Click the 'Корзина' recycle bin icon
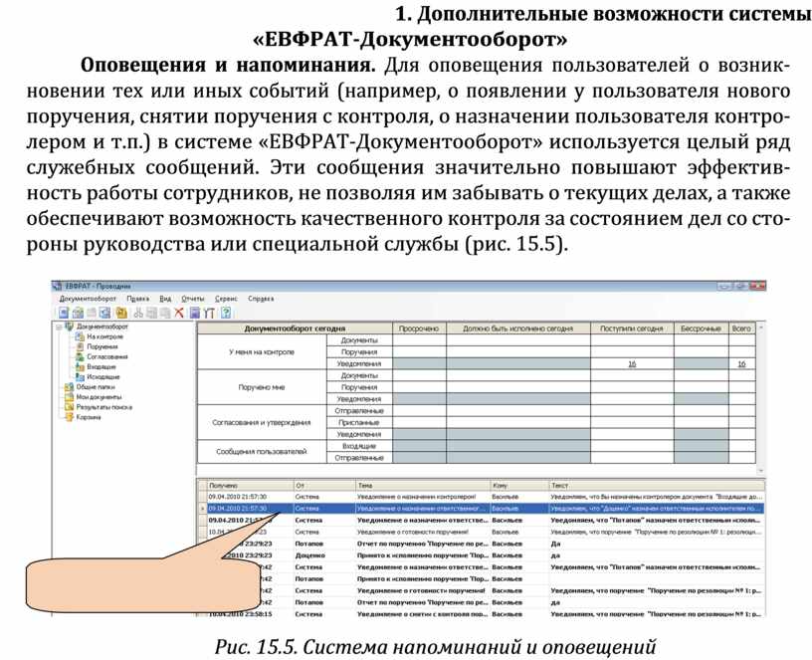This screenshot has width=812, height=660. (69, 417)
